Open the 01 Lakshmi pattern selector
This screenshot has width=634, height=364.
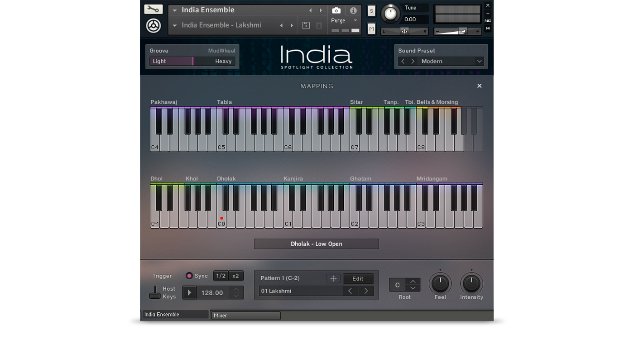tap(301, 291)
